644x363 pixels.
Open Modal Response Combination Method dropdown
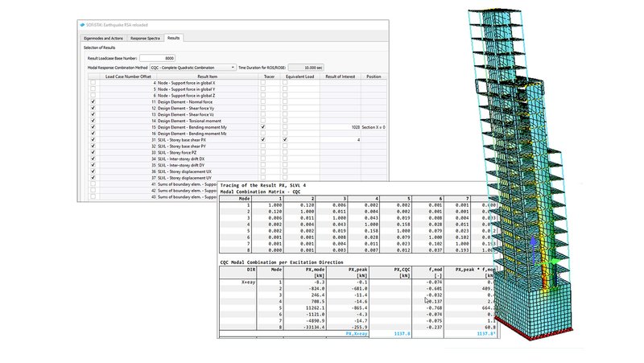point(192,68)
